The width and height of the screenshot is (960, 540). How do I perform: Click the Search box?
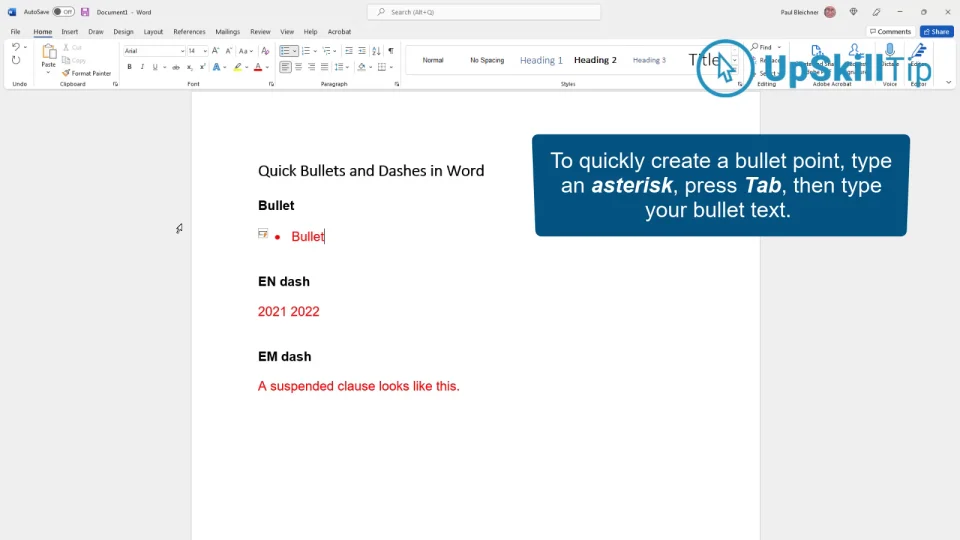point(484,12)
